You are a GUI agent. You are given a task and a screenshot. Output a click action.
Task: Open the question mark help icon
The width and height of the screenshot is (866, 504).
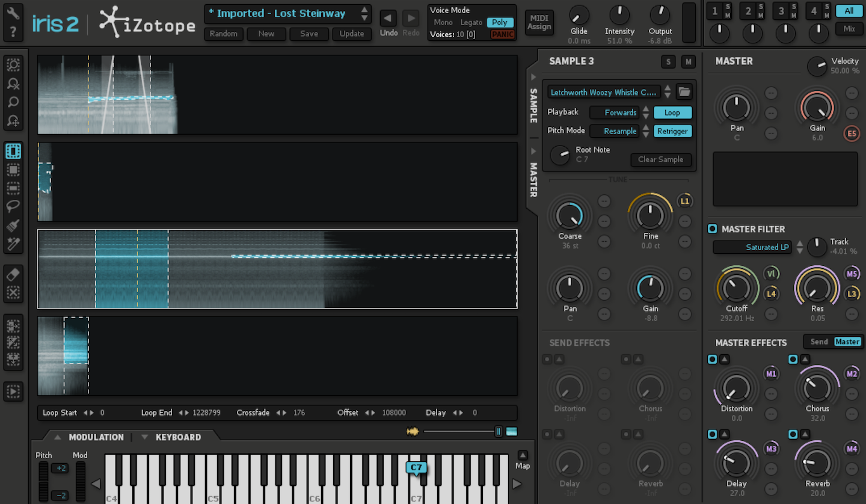[x=13, y=32]
